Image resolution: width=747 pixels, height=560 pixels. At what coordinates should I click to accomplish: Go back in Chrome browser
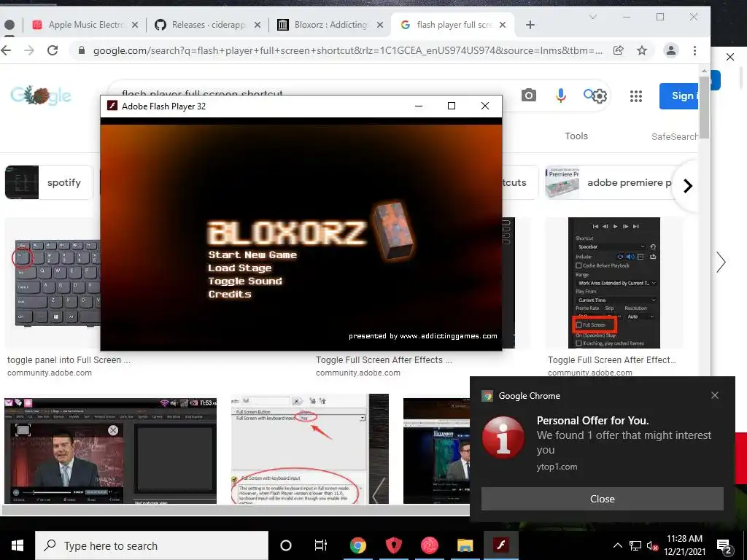(6, 50)
